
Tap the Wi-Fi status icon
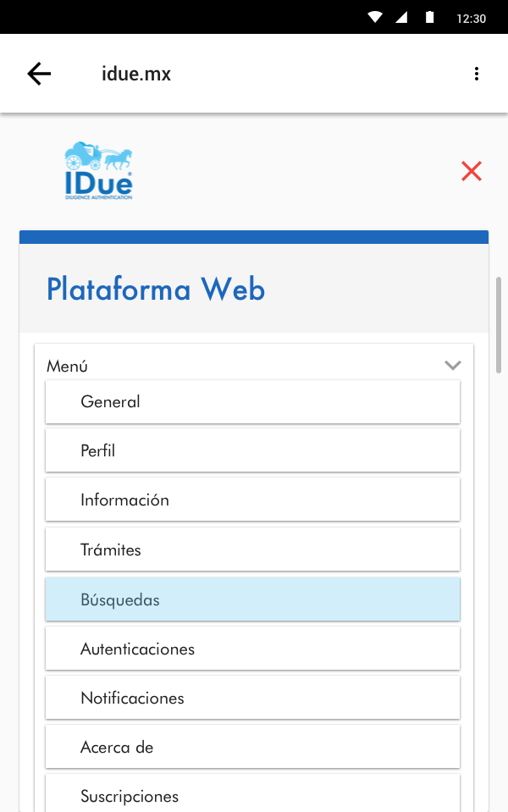pyautogui.click(x=375, y=18)
